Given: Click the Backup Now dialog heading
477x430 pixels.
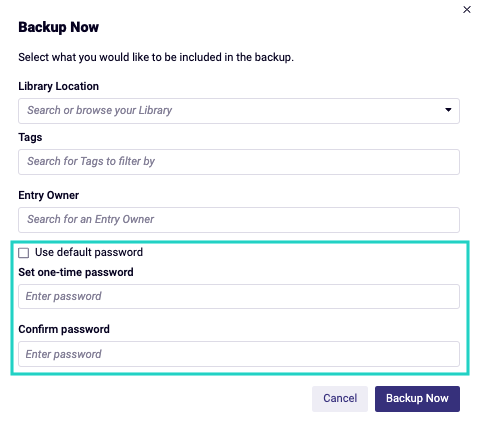Looking at the screenshot, I should click(58, 27).
